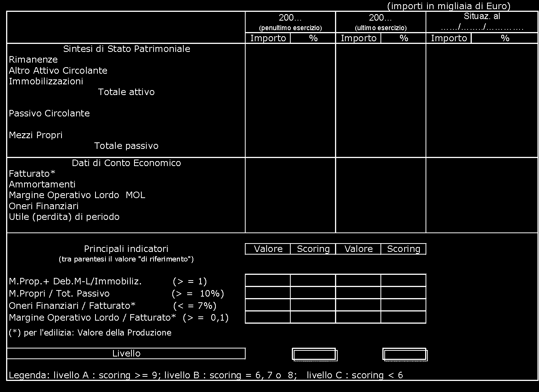
Task: Click ultimo Valore cell for Margine Operativo Lordo / Fatturato
Action: [x=358, y=317]
